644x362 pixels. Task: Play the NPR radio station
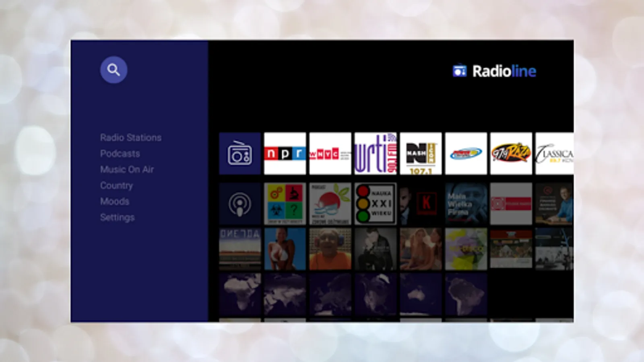pos(285,154)
